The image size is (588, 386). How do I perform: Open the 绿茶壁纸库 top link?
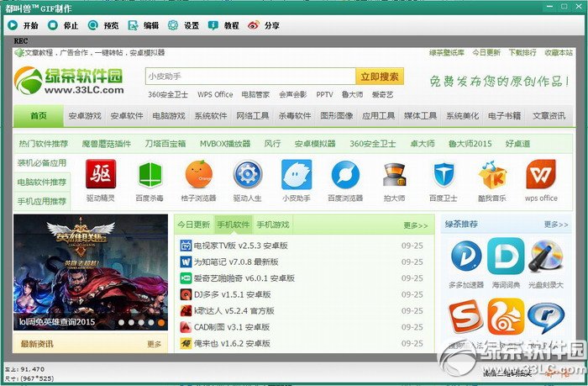[x=447, y=53]
